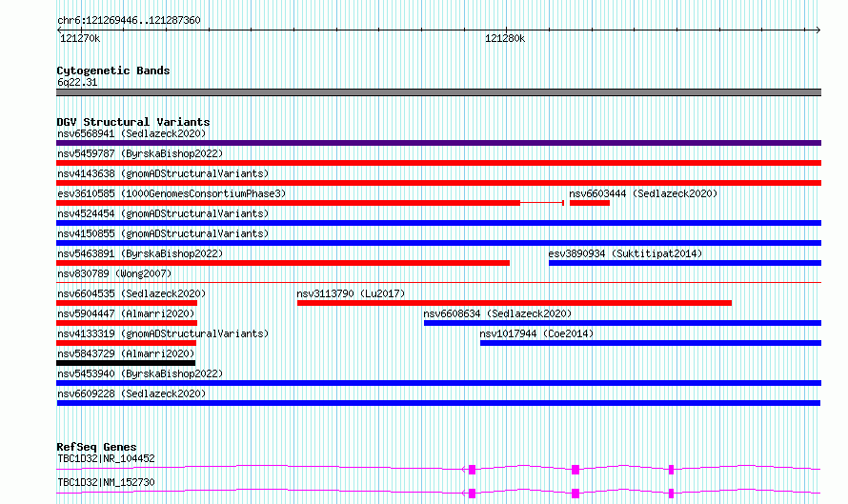This screenshot has width=848, height=504.
Task: Open nsv5453940 (ByrskaBishop2022) label
Action: pyautogui.click(x=140, y=373)
